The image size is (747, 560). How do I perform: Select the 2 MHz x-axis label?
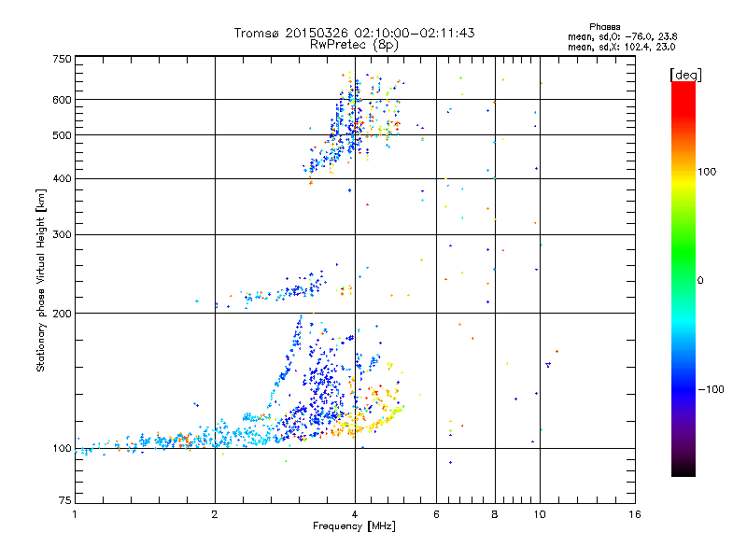click(x=215, y=514)
